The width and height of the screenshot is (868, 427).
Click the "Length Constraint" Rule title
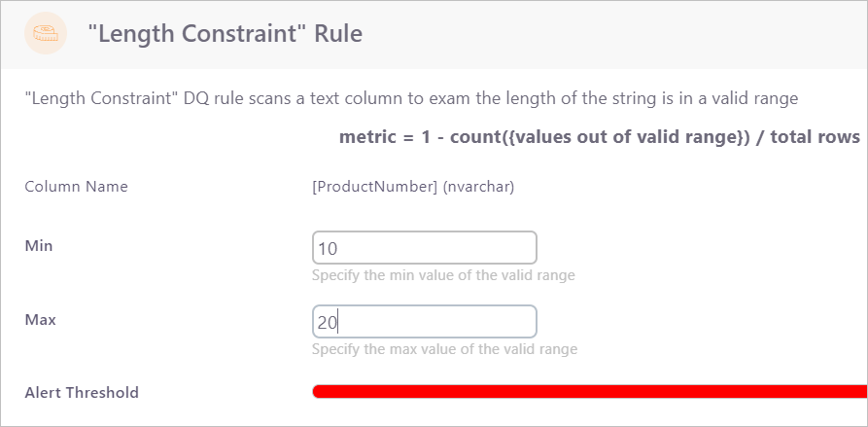[225, 34]
